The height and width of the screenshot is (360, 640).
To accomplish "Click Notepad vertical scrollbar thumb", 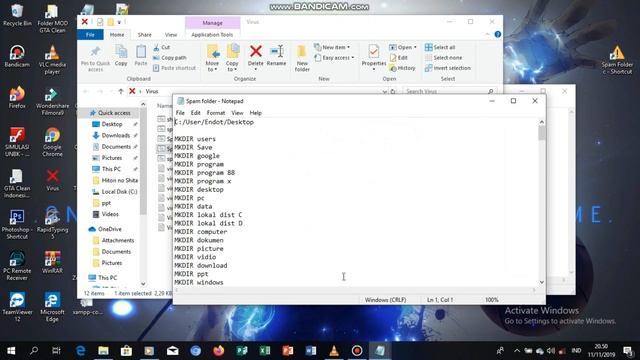I will click(x=542, y=133).
